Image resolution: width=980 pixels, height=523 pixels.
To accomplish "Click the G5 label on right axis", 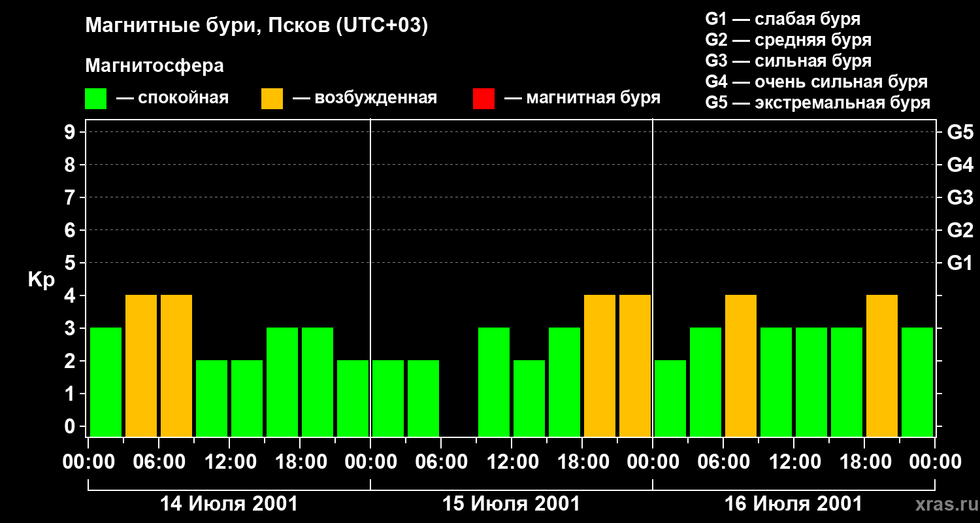I will 960,132.
